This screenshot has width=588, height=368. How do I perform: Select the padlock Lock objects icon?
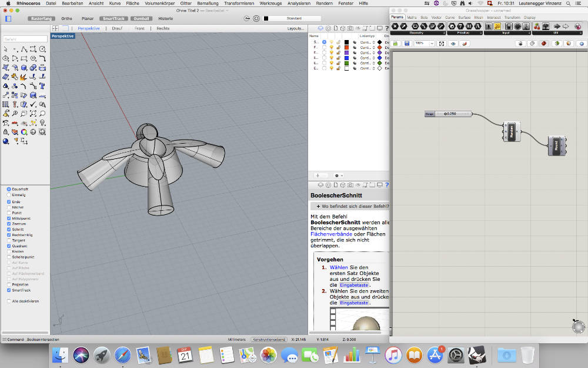tap(6, 132)
